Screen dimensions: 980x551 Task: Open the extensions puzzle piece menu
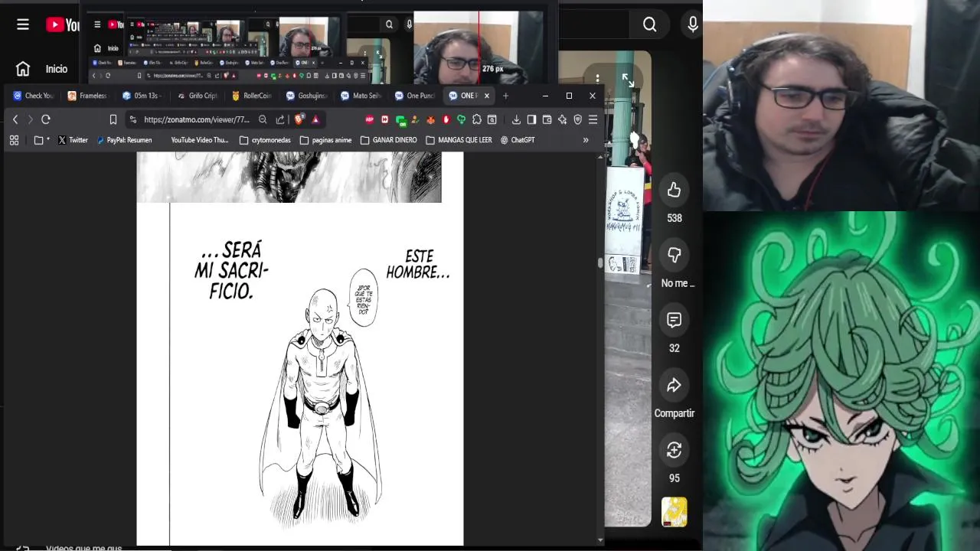pyautogui.click(x=477, y=119)
